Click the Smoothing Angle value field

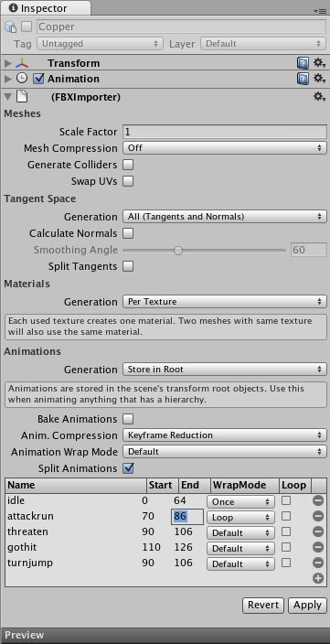click(309, 250)
